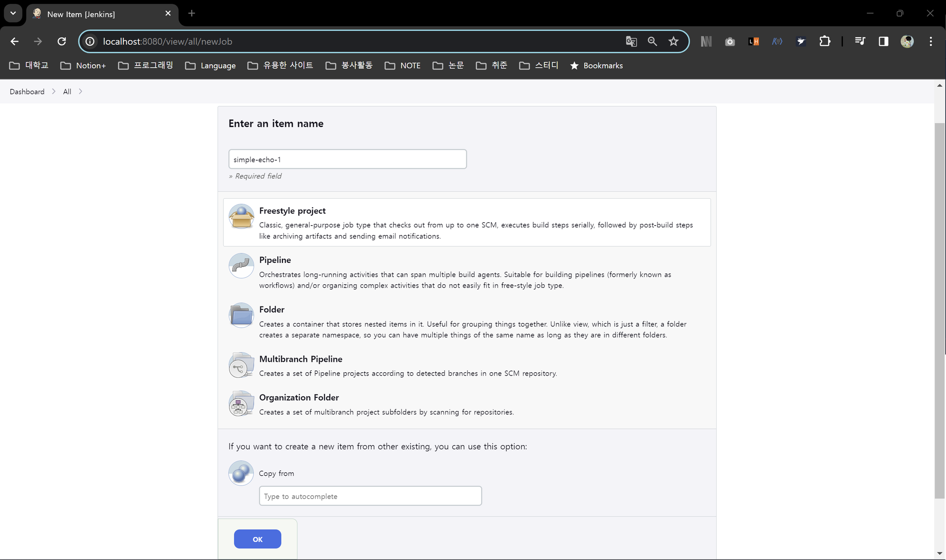
Task: Expand the Dashboard breadcrumb chevron
Action: click(x=53, y=91)
